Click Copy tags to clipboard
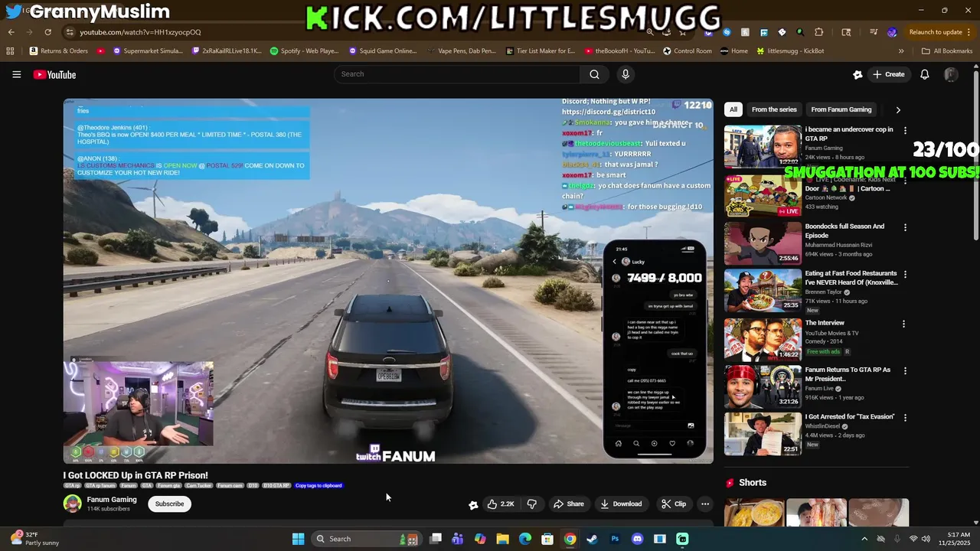 point(318,485)
